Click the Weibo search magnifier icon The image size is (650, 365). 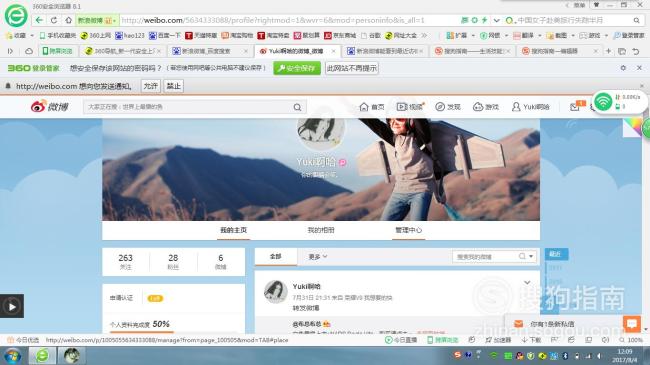(x=297, y=107)
